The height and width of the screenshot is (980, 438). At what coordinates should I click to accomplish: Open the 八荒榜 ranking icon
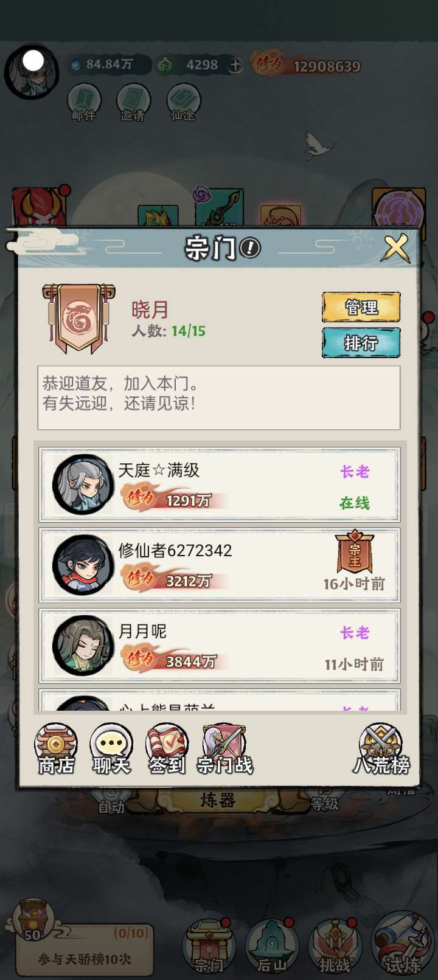point(381,749)
